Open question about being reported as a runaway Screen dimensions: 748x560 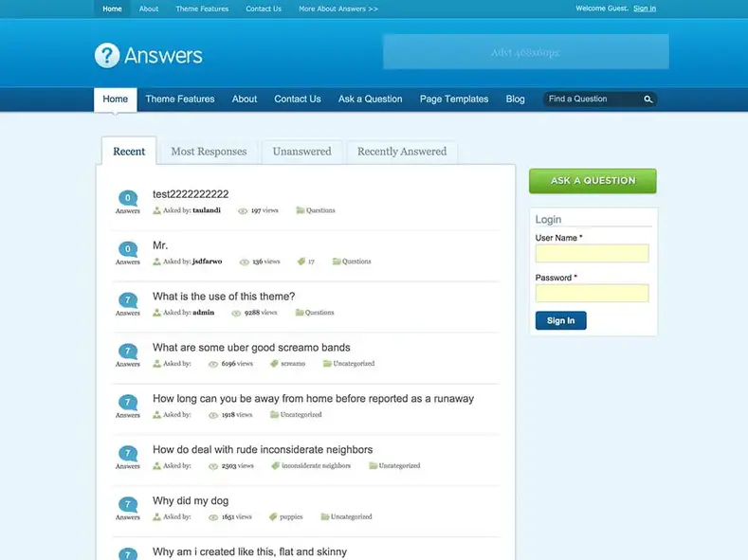tap(314, 398)
